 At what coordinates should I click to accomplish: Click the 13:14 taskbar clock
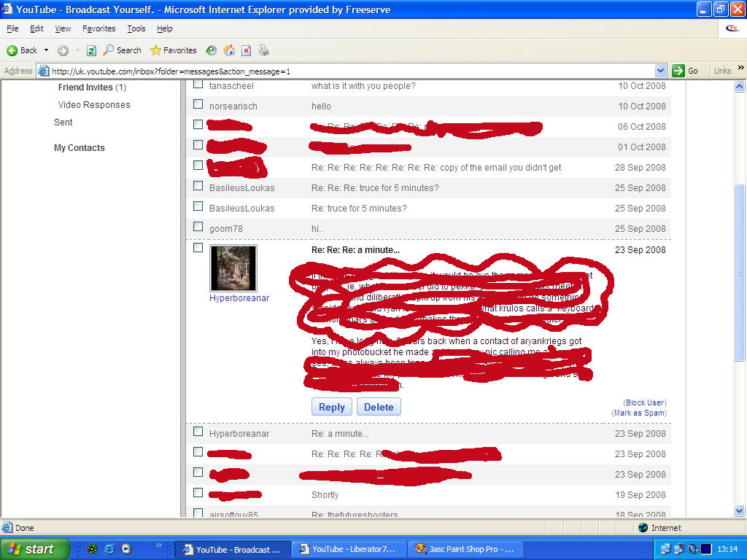point(727,549)
